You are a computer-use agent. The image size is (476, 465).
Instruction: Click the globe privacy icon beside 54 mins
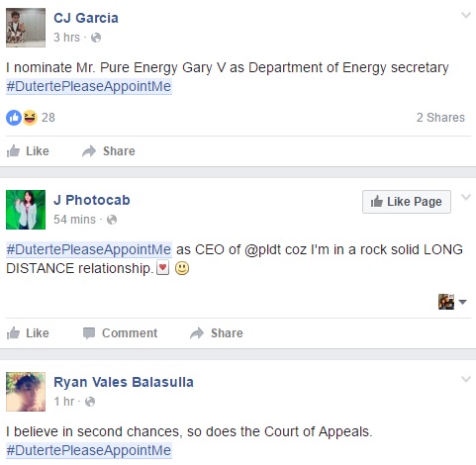click(112, 220)
